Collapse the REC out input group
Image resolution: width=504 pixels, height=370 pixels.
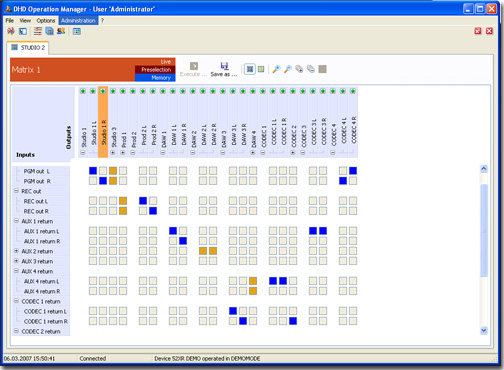[16, 191]
